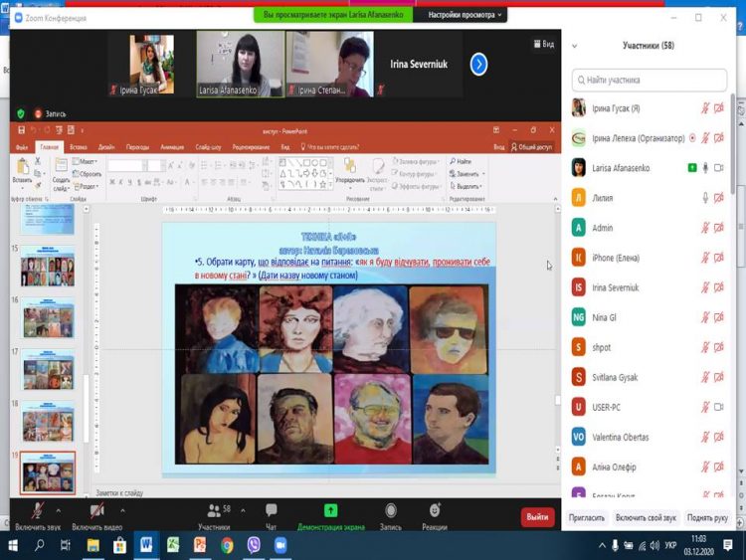Click the Вставить paste icon in ribbon

point(22,167)
